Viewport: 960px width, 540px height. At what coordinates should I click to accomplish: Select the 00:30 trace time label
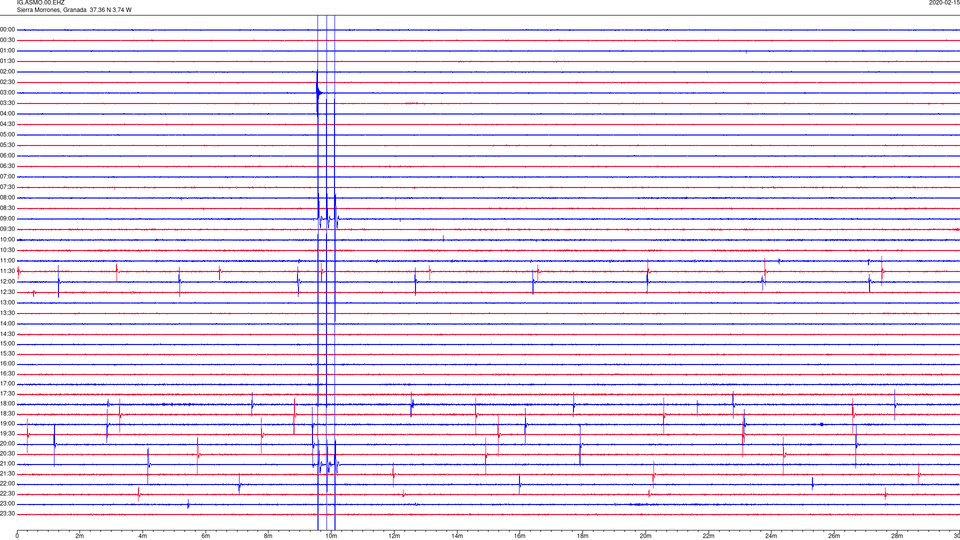pos(7,40)
